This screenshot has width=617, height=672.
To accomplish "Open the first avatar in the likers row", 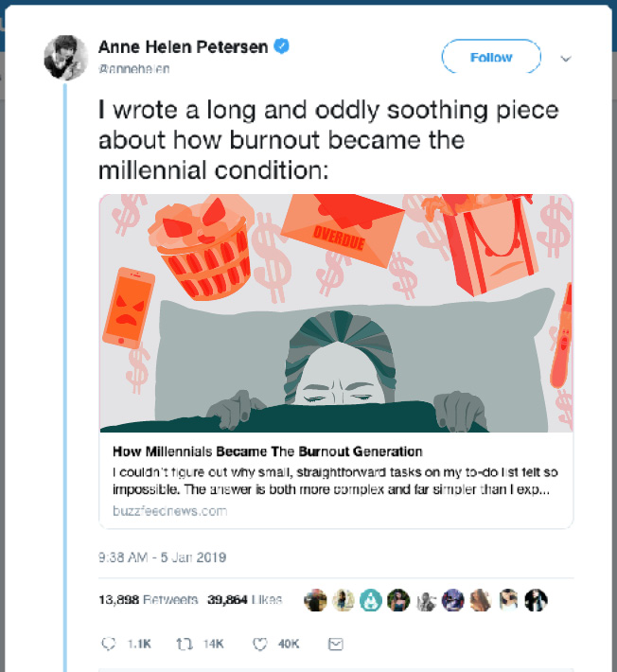I will [316, 600].
